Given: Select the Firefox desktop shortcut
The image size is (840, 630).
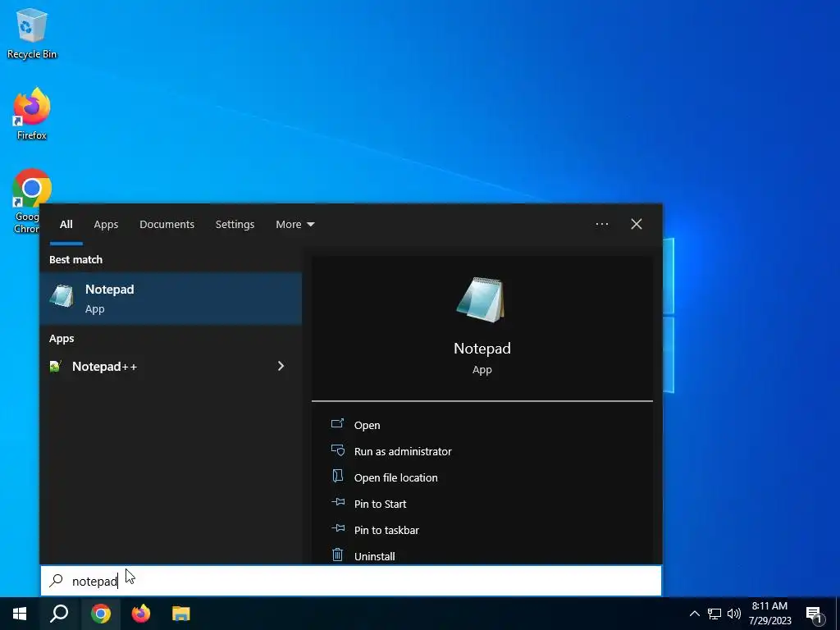Looking at the screenshot, I should point(32,114).
